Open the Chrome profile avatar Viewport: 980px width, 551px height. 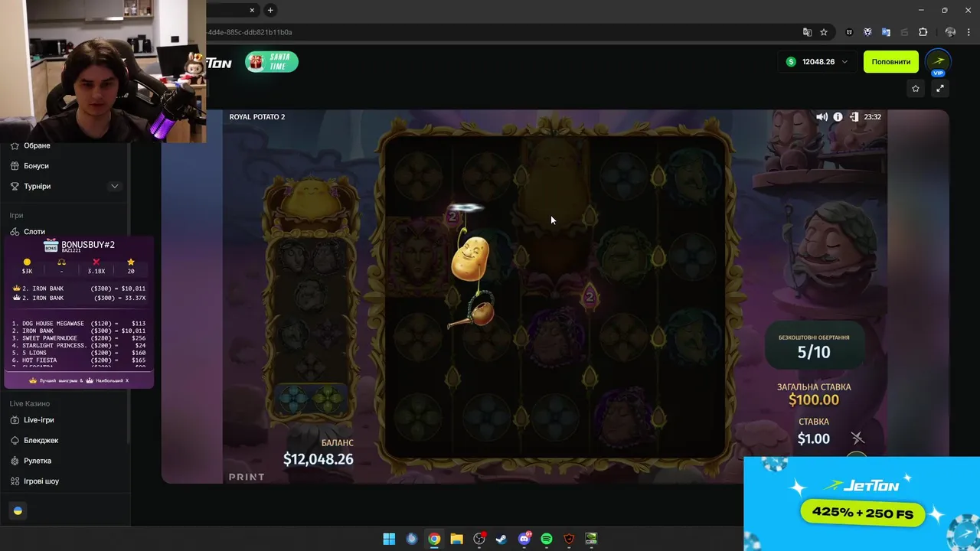coord(950,32)
